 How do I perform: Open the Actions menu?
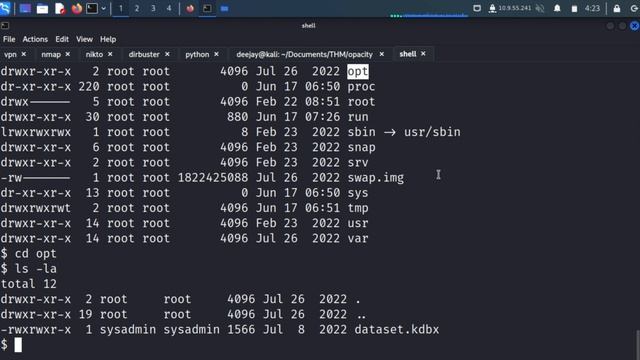tap(35, 39)
